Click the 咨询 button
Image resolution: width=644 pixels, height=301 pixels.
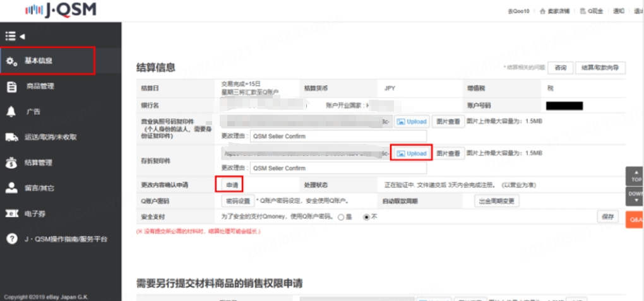click(x=561, y=68)
